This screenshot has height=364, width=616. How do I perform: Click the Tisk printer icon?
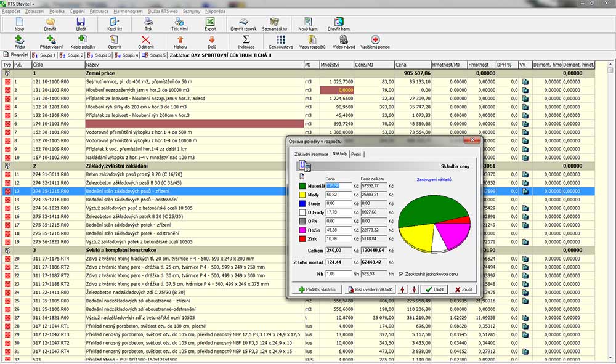pyautogui.click(x=148, y=22)
